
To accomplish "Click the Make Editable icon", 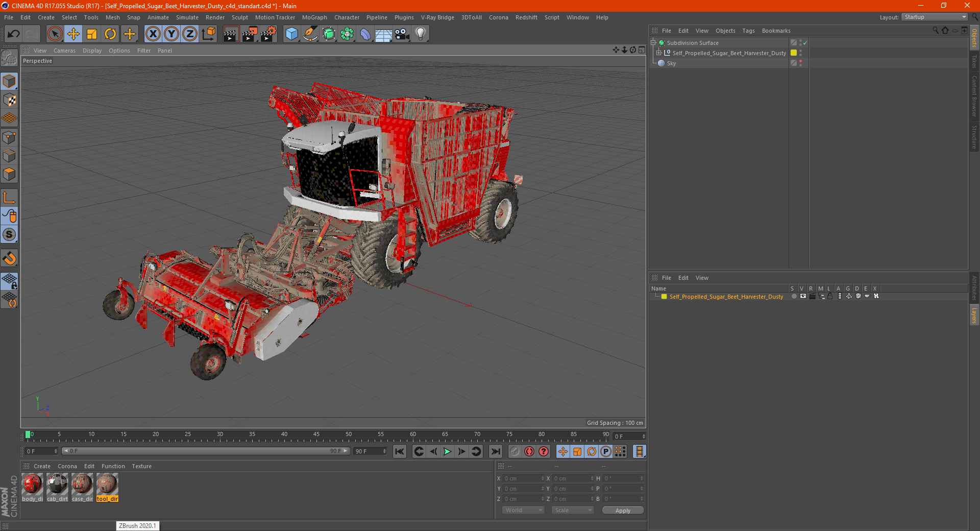I will pos(9,58).
